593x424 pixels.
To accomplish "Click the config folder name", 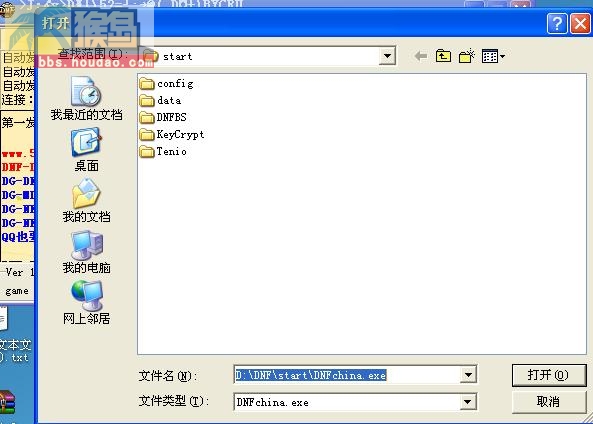I will tap(175, 84).
